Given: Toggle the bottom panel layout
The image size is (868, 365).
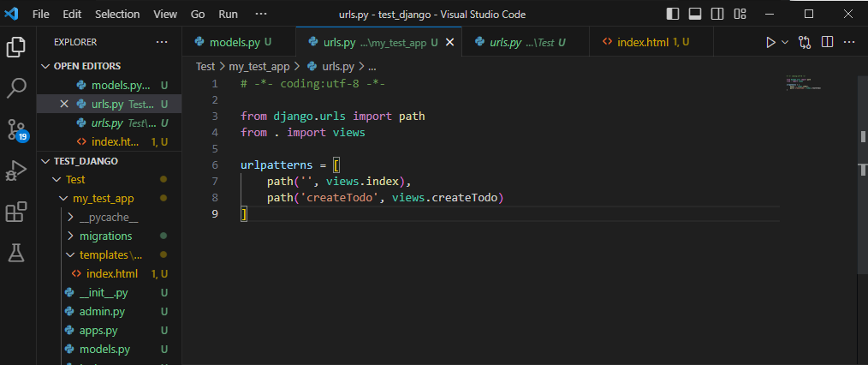Looking at the screenshot, I should [695, 14].
